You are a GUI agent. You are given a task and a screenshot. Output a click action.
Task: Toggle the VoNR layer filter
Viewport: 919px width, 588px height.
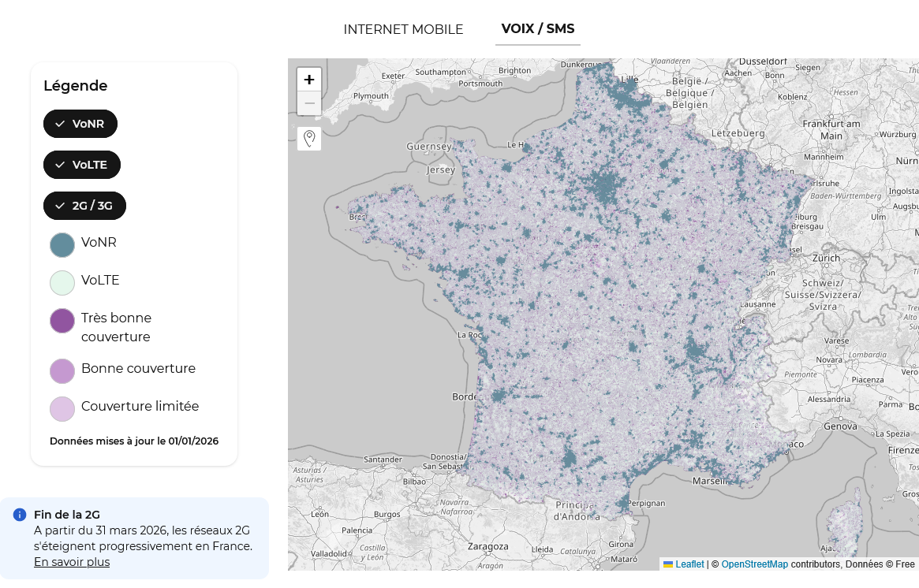[x=80, y=124]
